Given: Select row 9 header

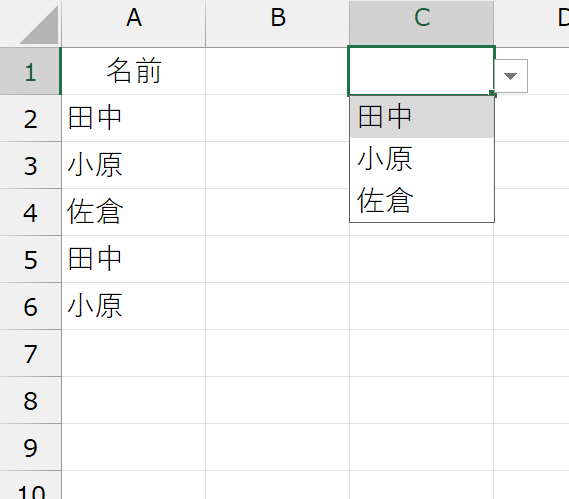Looking at the screenshot, I should click(30, 447).
